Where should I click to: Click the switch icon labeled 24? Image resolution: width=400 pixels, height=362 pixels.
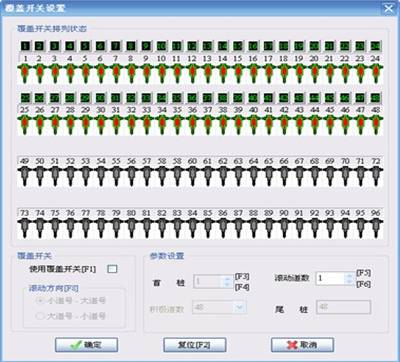coord(376,73)
